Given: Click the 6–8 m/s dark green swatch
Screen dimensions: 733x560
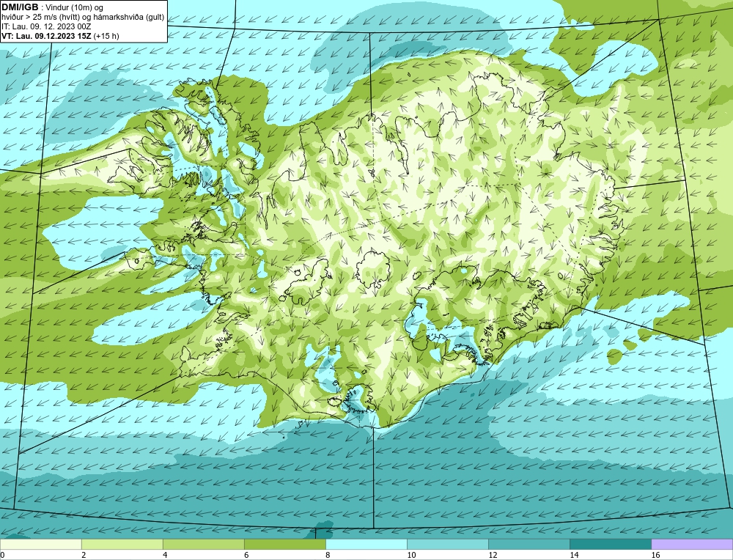Looking at the screenshot, I should pyautogui.click(x=284, y=544).
